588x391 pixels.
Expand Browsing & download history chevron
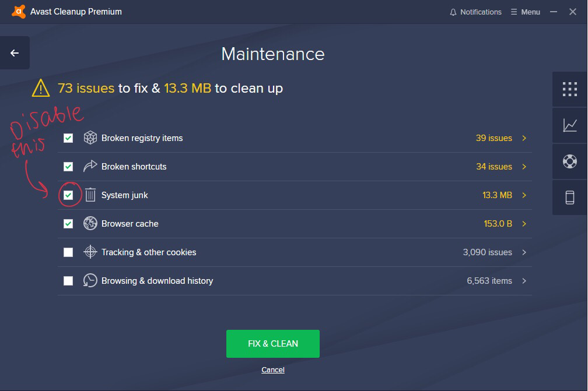pyautogui.click(x=524, y=280)
